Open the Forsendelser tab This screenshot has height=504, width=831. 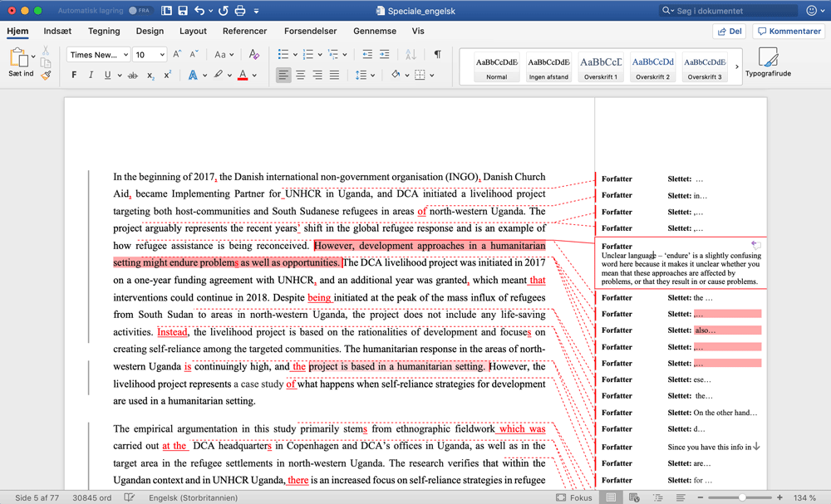pos(311,31)
